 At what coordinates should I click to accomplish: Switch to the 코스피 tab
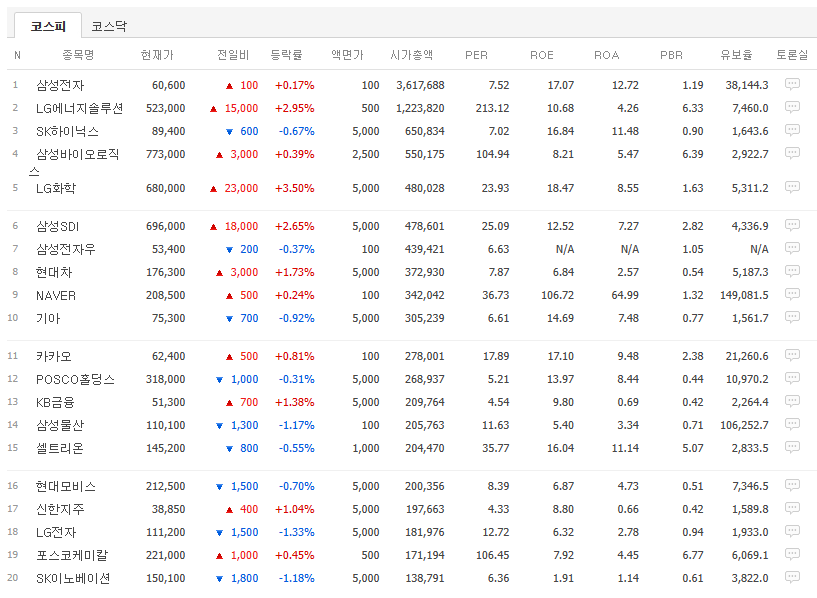tap(48, 26)
